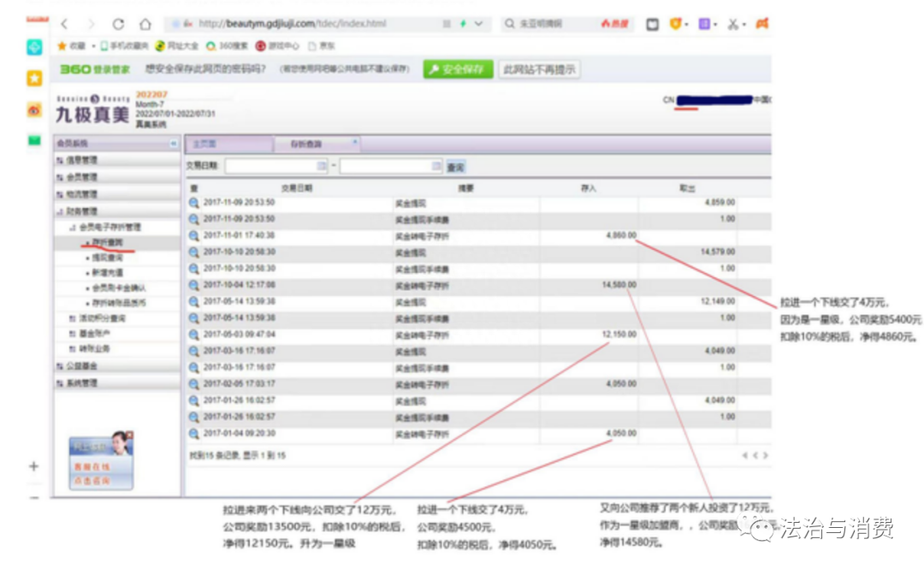Click the plus icon in browser sidebar
Image resolution: width=924 pixels, height=569 pixels.
33,466
